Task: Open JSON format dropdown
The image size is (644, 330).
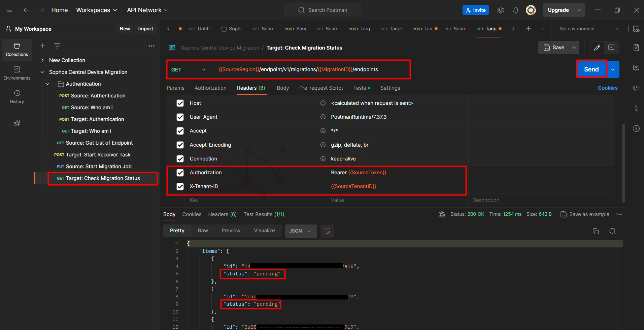Action: point(301,231)
